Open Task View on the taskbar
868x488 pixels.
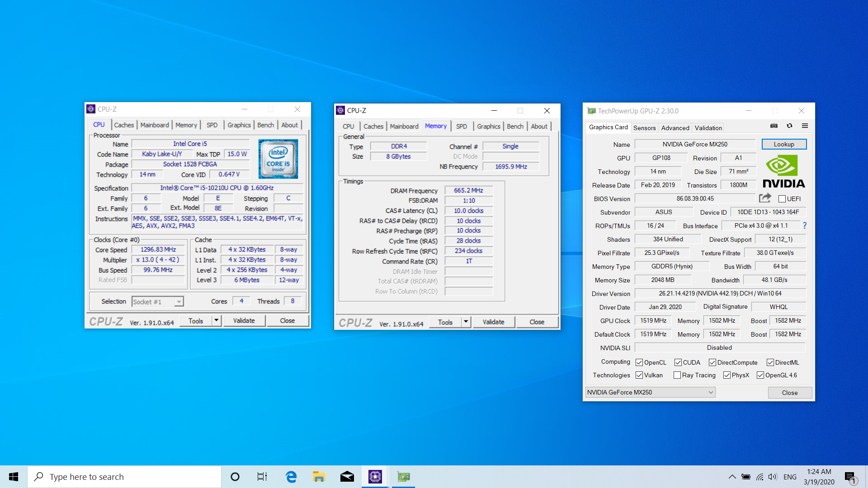(262, 477)
